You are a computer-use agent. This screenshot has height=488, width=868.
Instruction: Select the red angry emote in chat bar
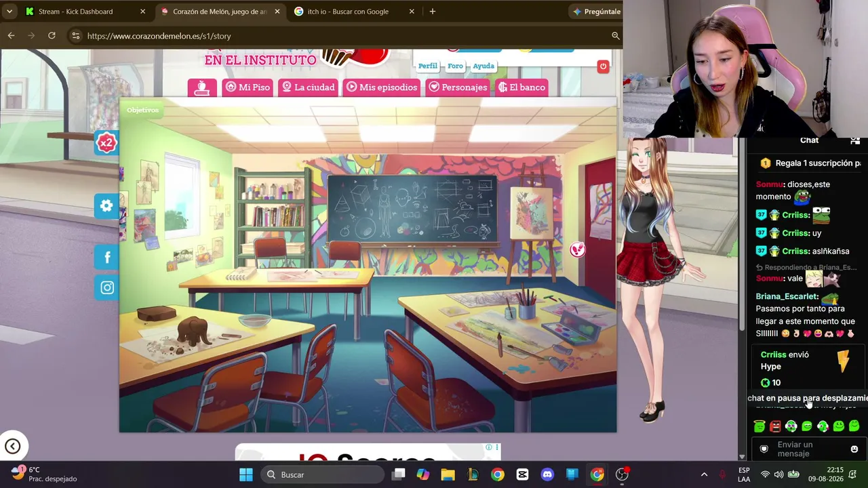point(775,426)
